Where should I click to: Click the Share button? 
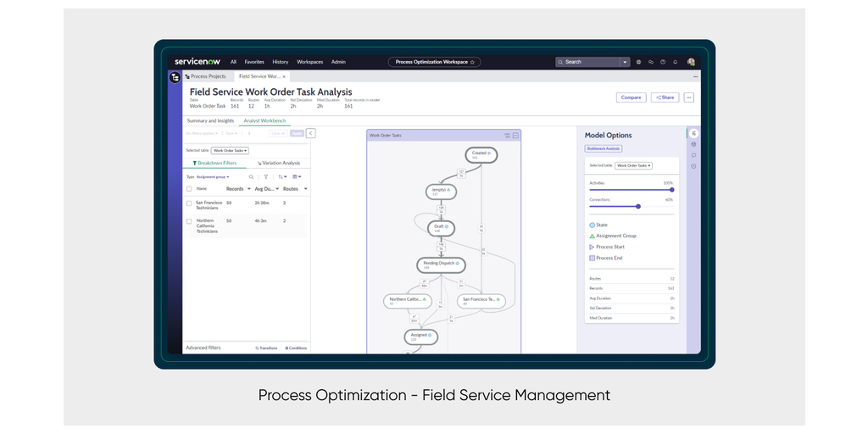coord(665,97)
